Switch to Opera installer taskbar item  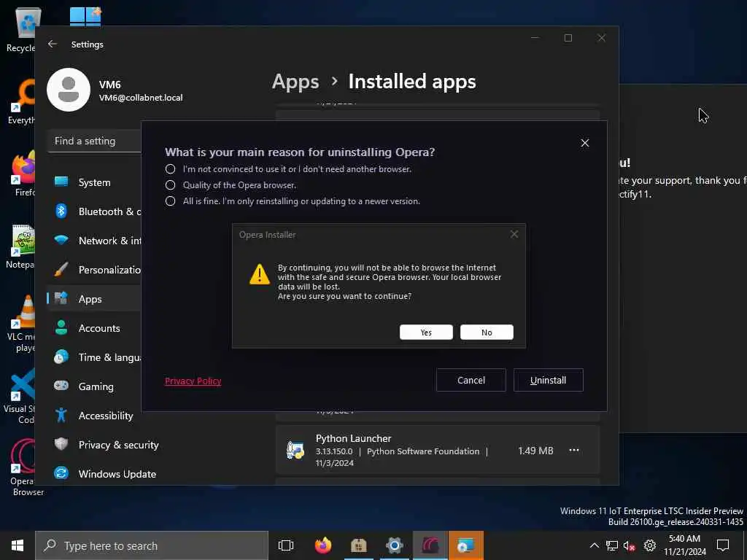pyautogui.click(x=430, y=545)
